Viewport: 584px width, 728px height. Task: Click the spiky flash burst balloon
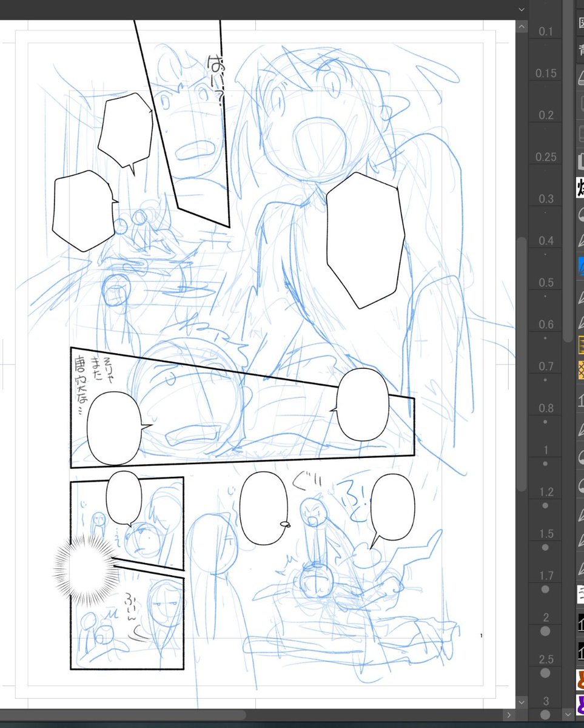[x=86, y=570]
